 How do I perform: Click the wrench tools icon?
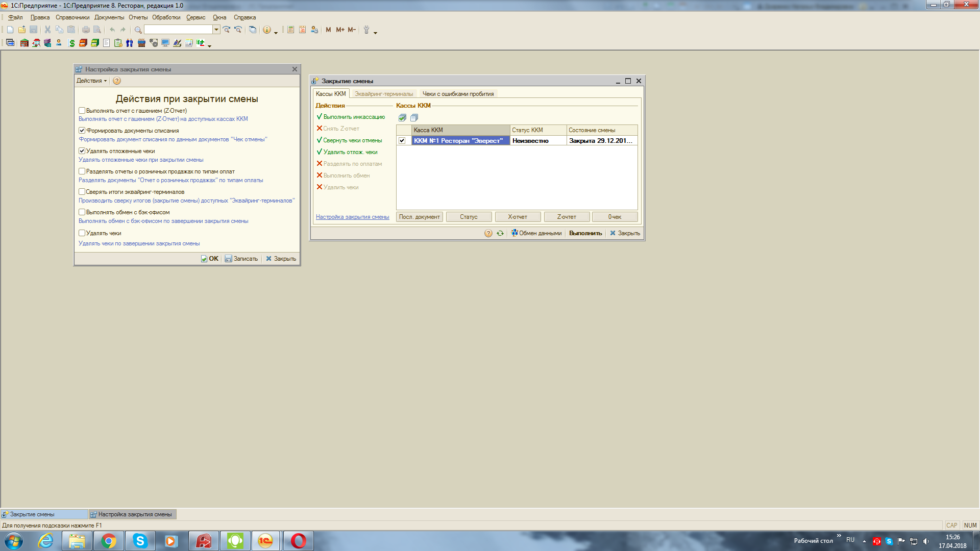[x=366, y=30]
